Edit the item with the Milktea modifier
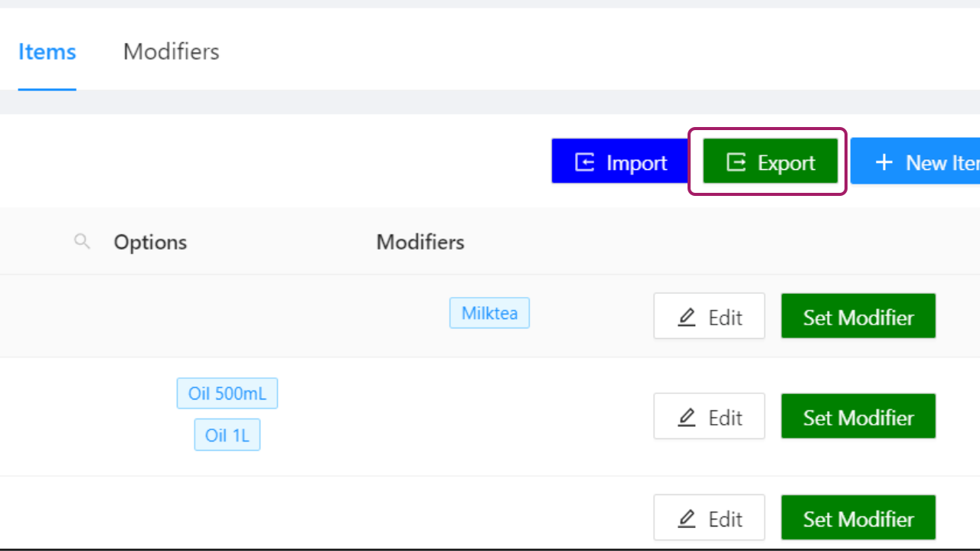This screenshot has height=551, width=980. [x=709, y=316]
